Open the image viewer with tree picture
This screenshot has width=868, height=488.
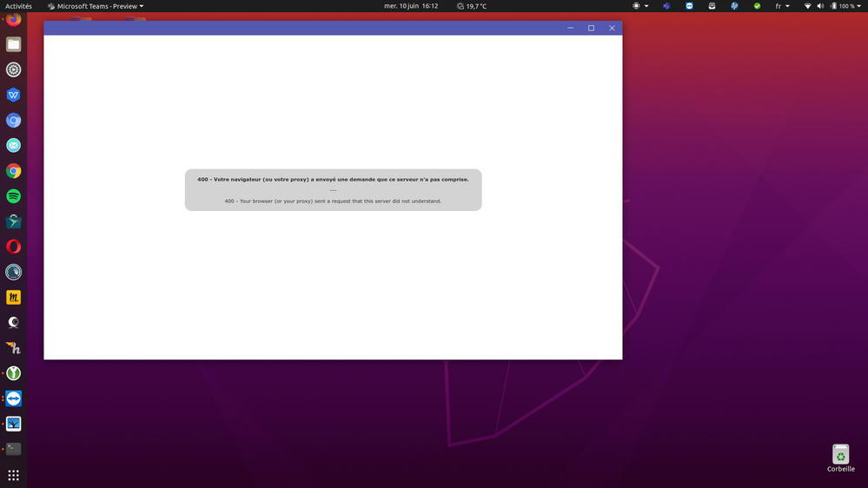(13, 424)
